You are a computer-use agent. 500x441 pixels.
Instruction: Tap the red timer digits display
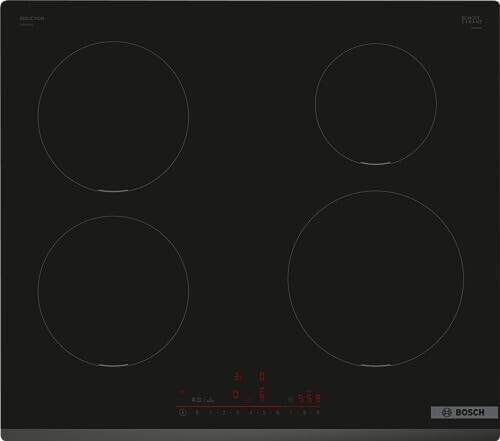point(309,397)
